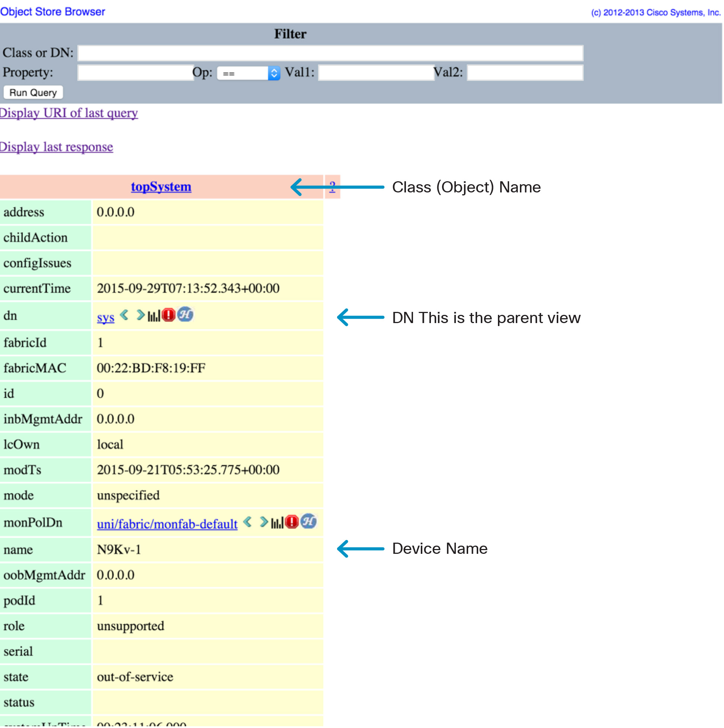724x728 pixels.
Task: Focus the Val1 input field
Action: [376, 73]
